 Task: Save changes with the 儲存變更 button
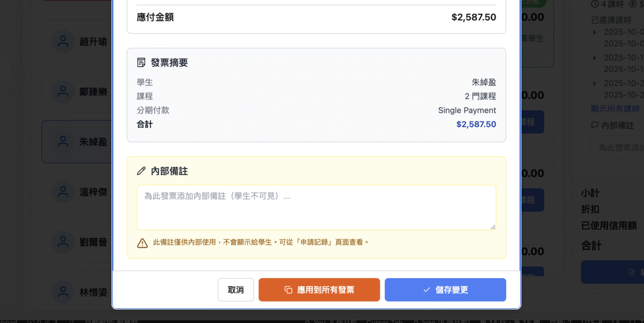pos(445,290)
